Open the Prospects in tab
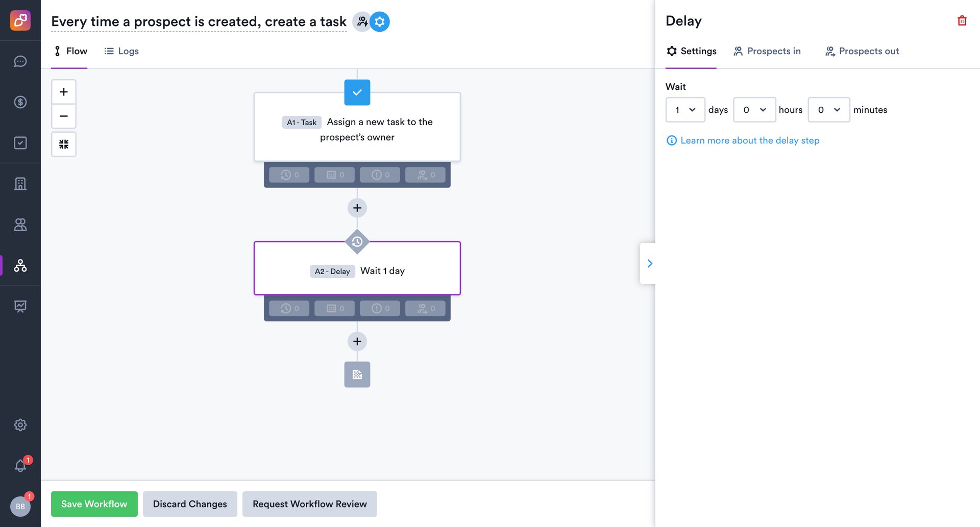This screenshot has width=980, height=527. point(767,51)
